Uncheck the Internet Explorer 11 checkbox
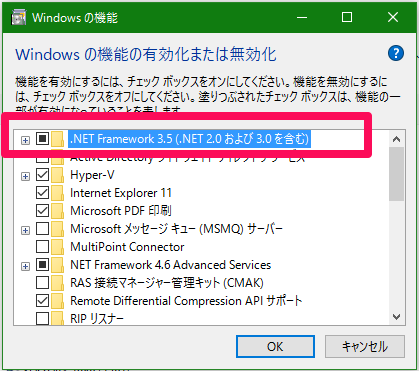 point(42,193)
